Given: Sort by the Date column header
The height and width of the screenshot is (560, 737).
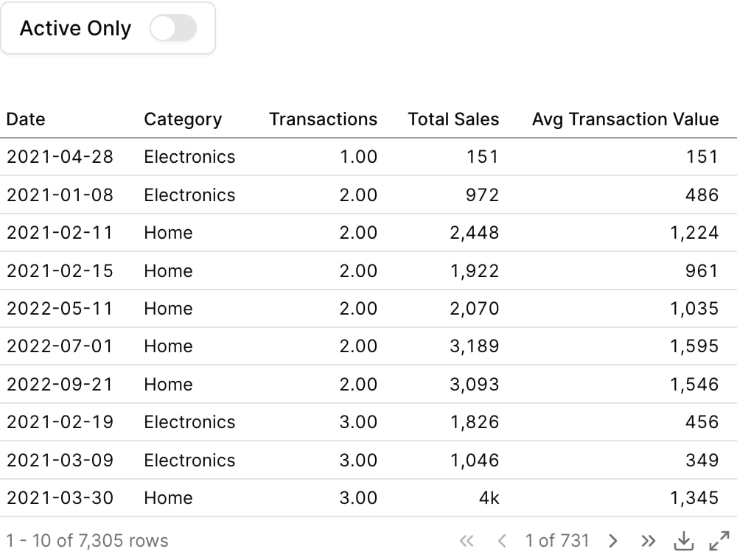Looking at the screenshot, I should [x=26, y=119].
